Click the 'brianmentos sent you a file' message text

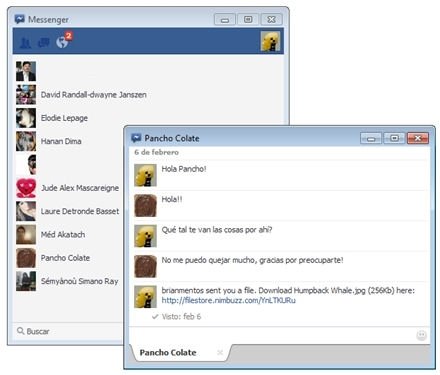pos(288,290)
